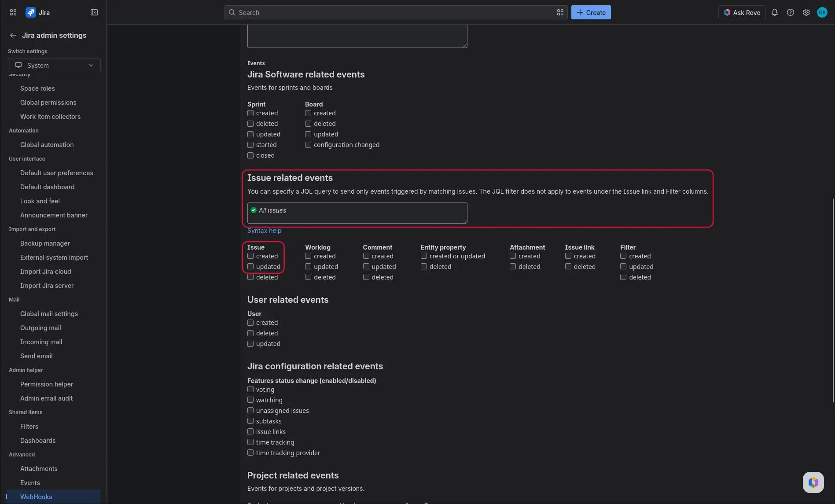
Task: Open Default user preferences
Action: click(56, 173)
